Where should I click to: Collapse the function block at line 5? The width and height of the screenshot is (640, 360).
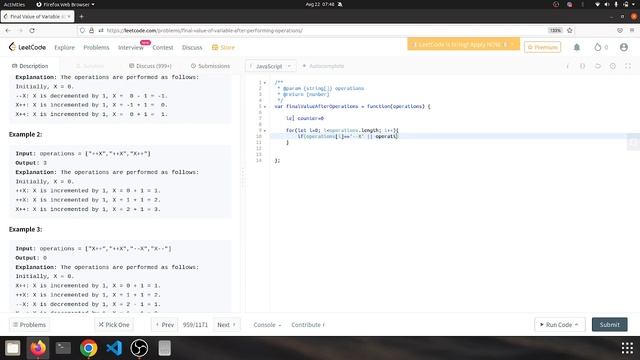[265, 107]
